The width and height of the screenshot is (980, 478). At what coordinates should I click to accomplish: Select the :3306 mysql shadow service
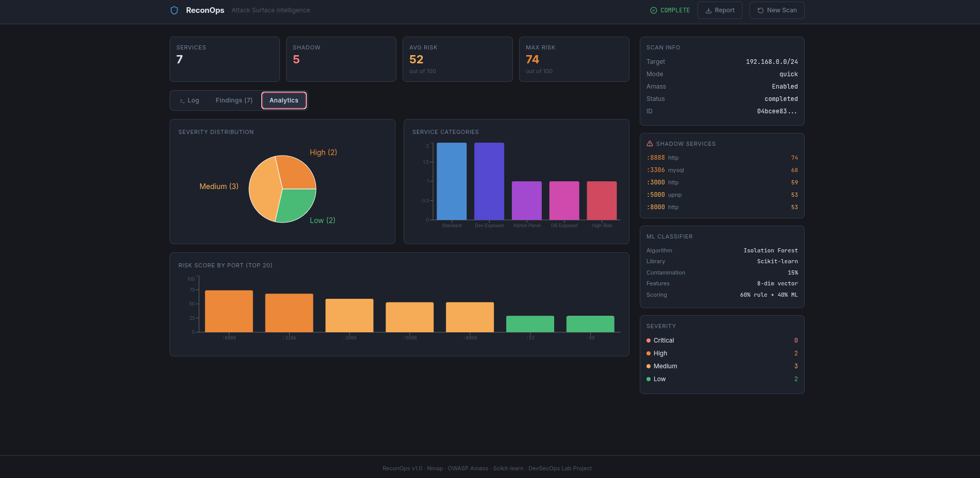click(x=722, y=170)
